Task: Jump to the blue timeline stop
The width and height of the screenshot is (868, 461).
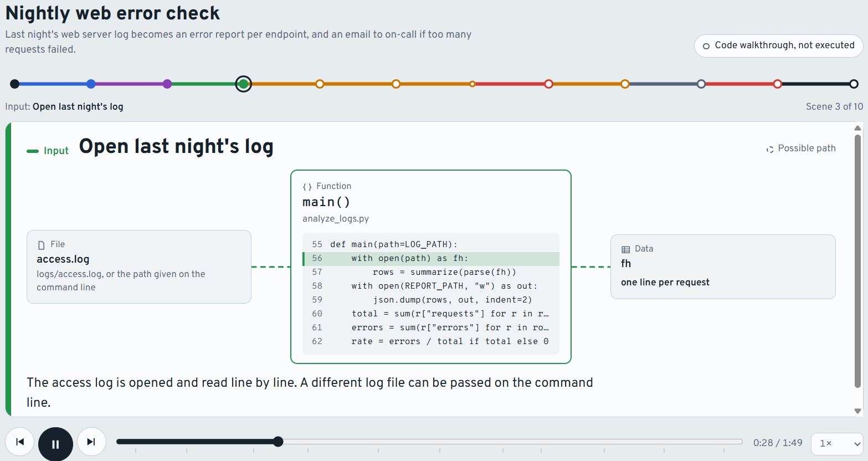Action: [x=91, y=84]
